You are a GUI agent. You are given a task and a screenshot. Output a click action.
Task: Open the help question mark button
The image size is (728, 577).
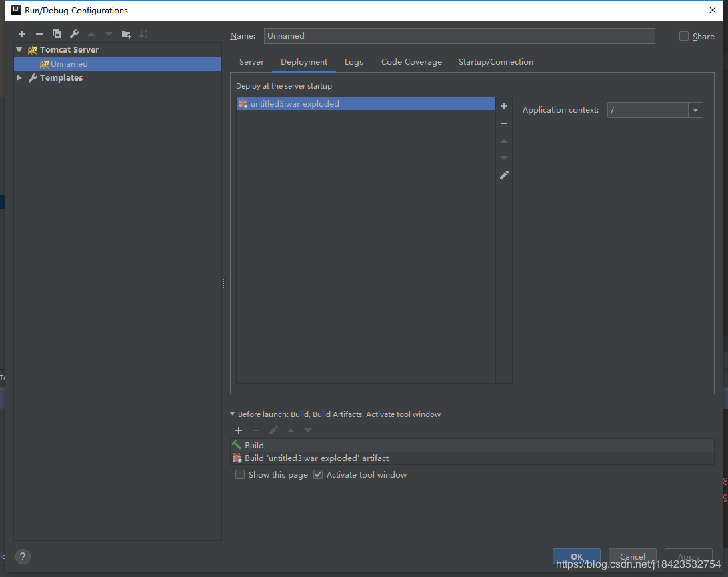pos(23,556)
